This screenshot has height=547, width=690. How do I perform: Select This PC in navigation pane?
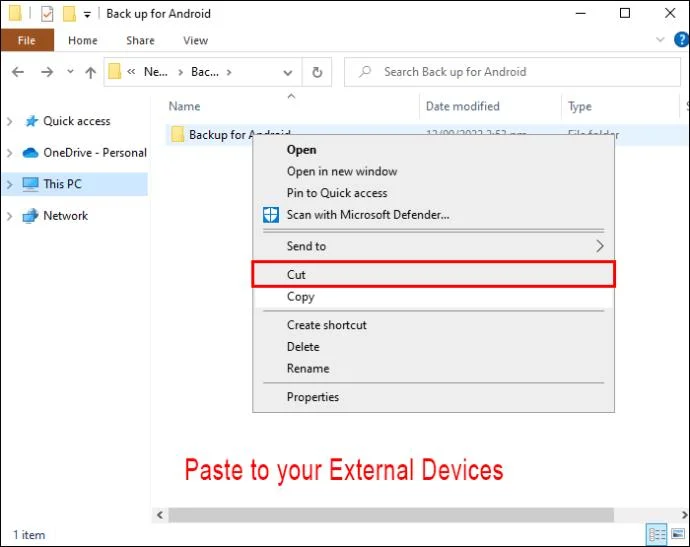(62, 184)
